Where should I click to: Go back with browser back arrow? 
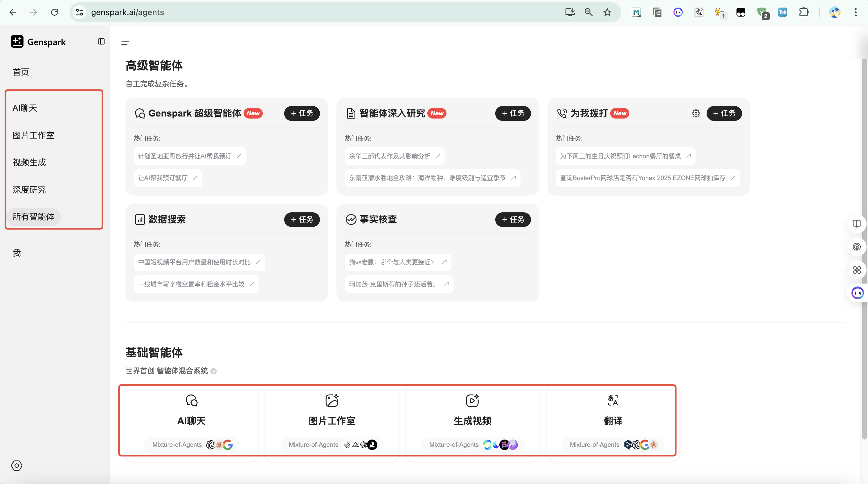[13, 12]
